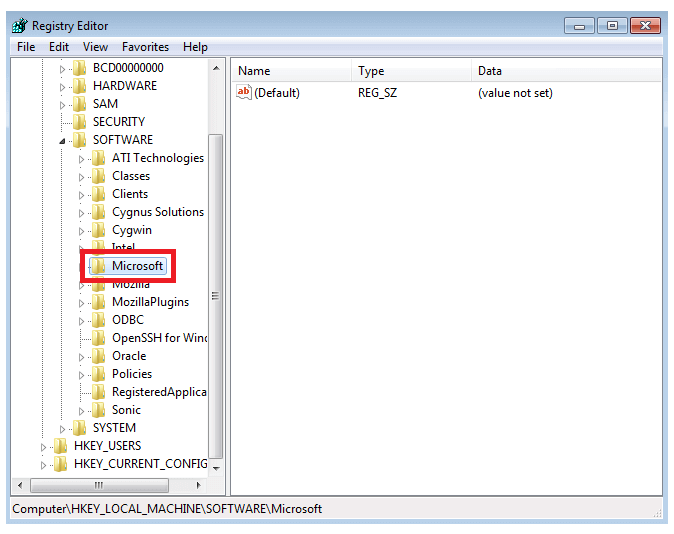674x534 pixels.
Task: Click the SECURITY key folder icon
Action: click(80, 122)
